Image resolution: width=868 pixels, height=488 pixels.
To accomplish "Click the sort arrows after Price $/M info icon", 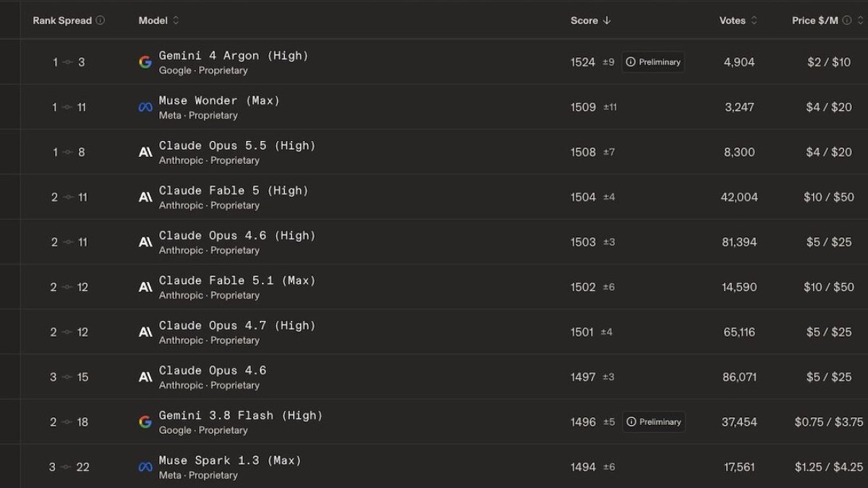I will (x=859, y=20).
